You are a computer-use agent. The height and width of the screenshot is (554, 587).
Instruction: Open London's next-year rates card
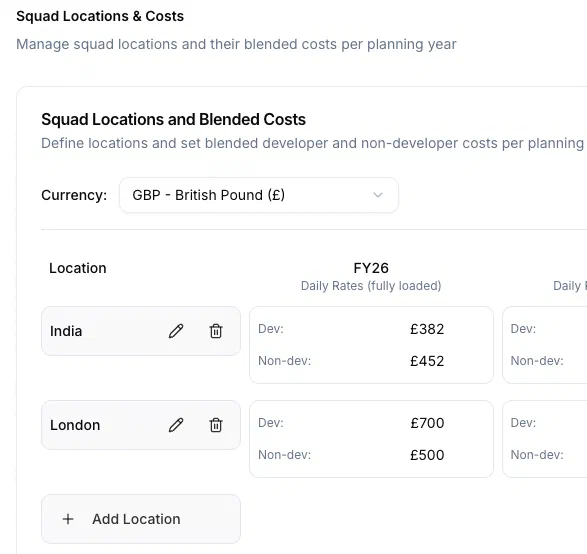click(x=545, y=439)
